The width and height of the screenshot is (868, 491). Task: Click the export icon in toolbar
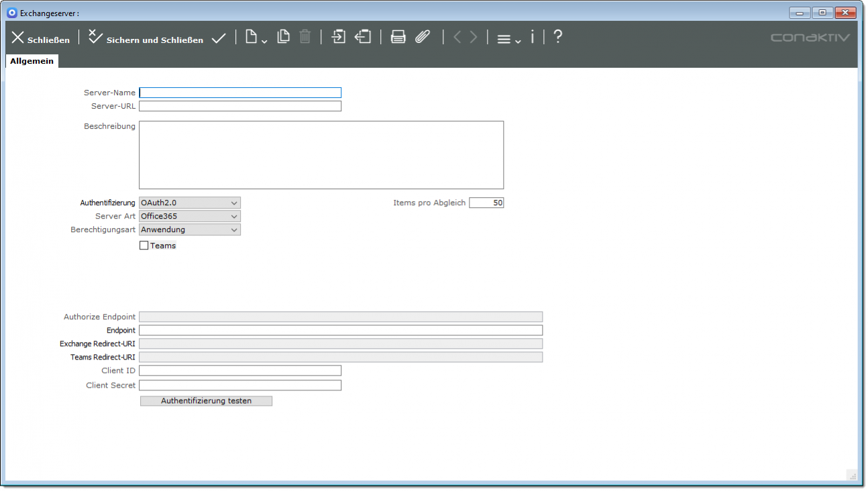tap(363, 37)
